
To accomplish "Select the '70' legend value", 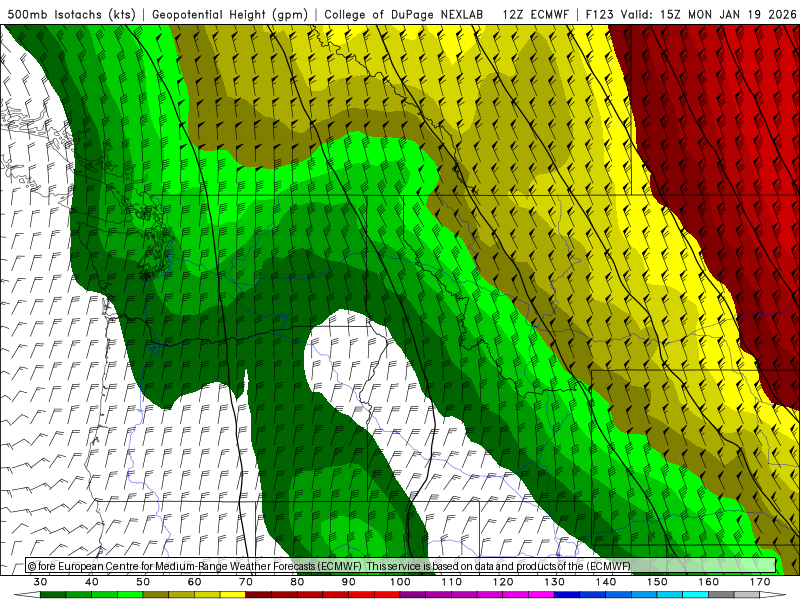I will point(245,582).
